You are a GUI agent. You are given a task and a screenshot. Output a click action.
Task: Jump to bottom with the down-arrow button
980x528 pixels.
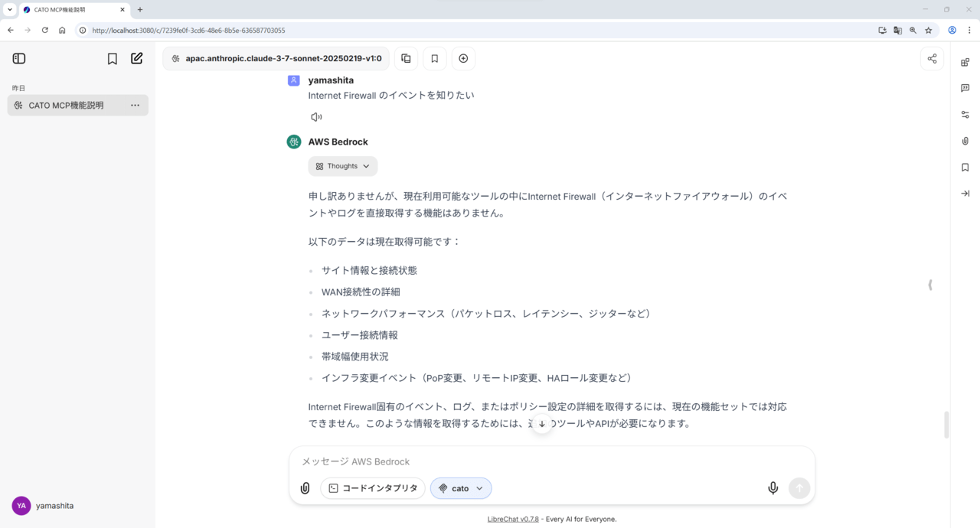tap(542, 424)
